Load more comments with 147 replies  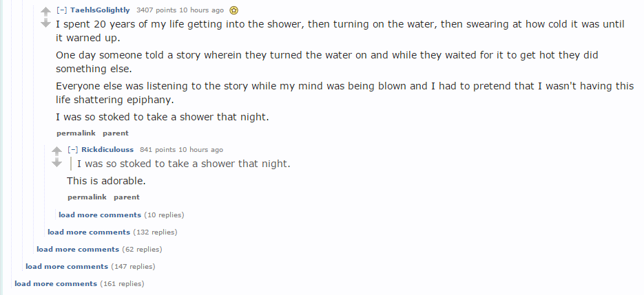point(67,267)
